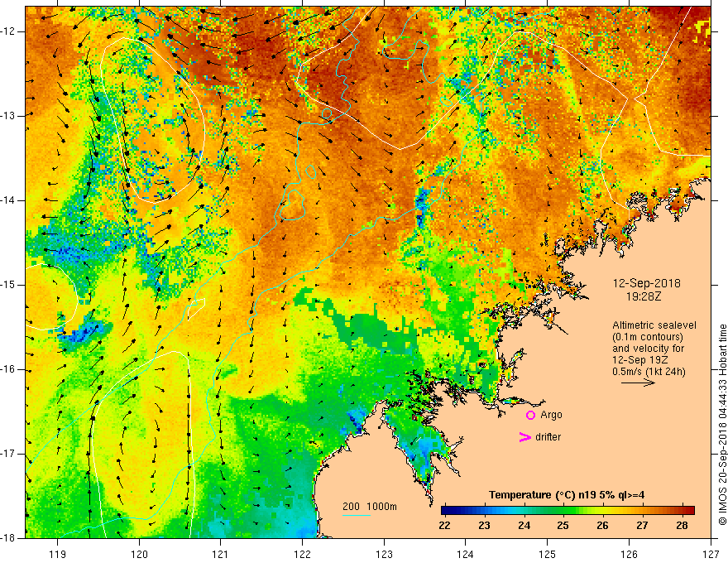Click the colorbar value '26'
This screenshot has width=728, height=563.
(602, 526)
